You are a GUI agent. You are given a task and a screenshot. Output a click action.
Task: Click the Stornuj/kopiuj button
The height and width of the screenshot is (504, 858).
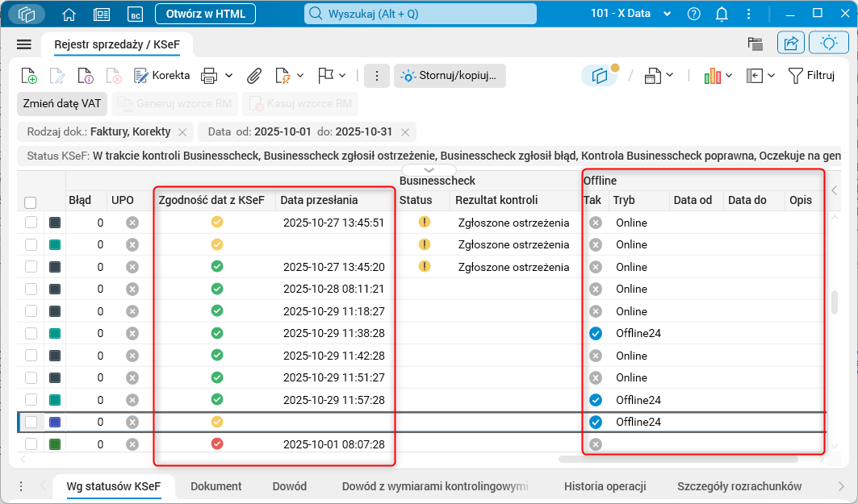450,76
